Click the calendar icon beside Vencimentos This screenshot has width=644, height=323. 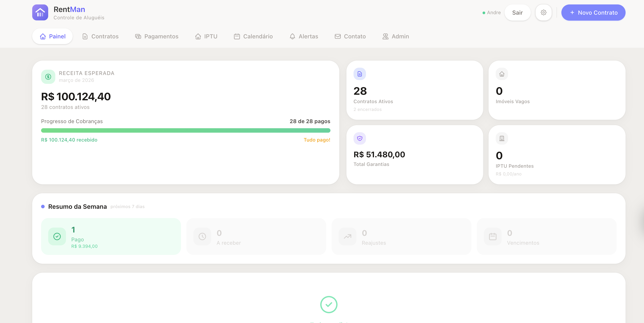coord(493,236)
